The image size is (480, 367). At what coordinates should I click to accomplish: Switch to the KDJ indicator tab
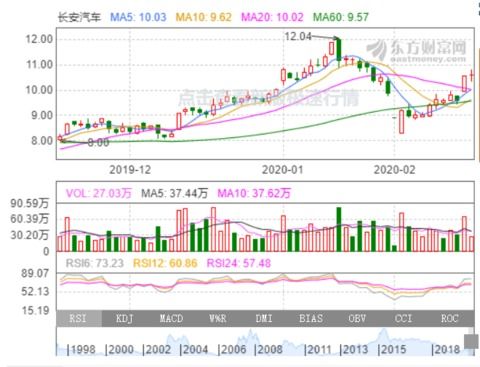coord(125,318)
